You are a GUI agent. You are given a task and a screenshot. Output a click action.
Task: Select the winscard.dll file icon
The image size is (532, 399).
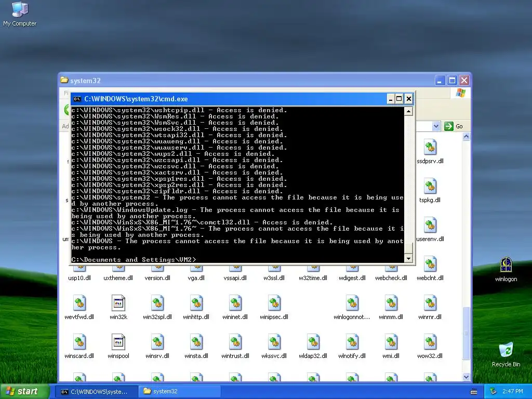(79, 342)
